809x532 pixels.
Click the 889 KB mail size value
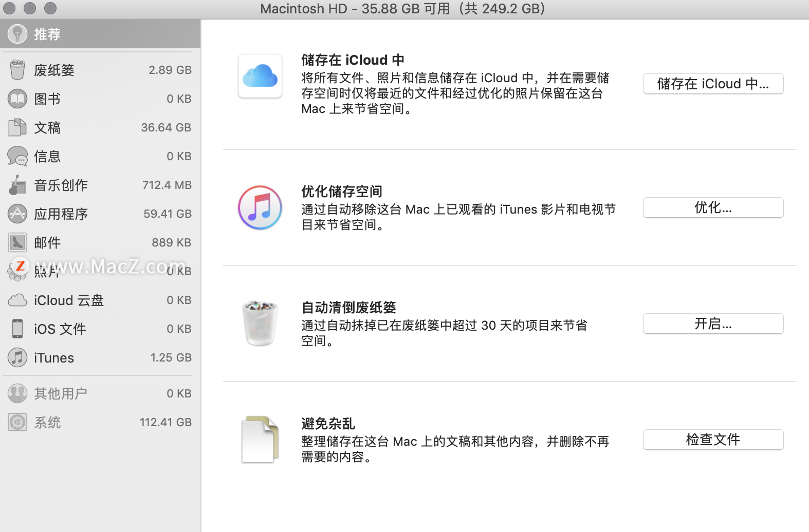click(172, 242)
